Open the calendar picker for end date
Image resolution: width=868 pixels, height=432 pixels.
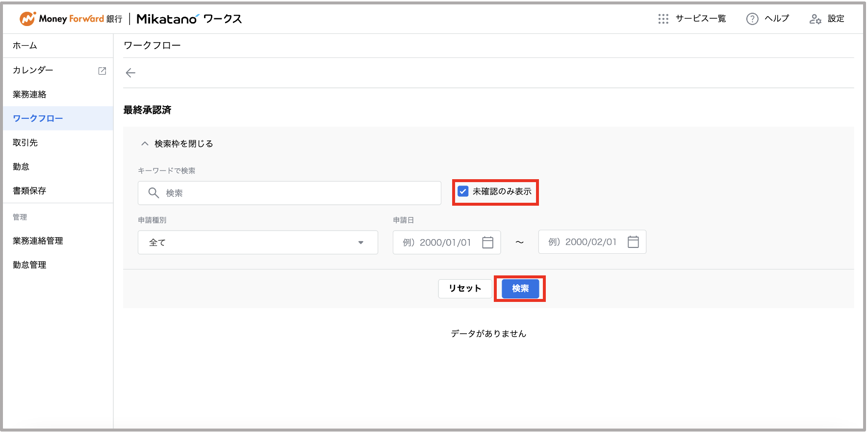coord(633,242)
